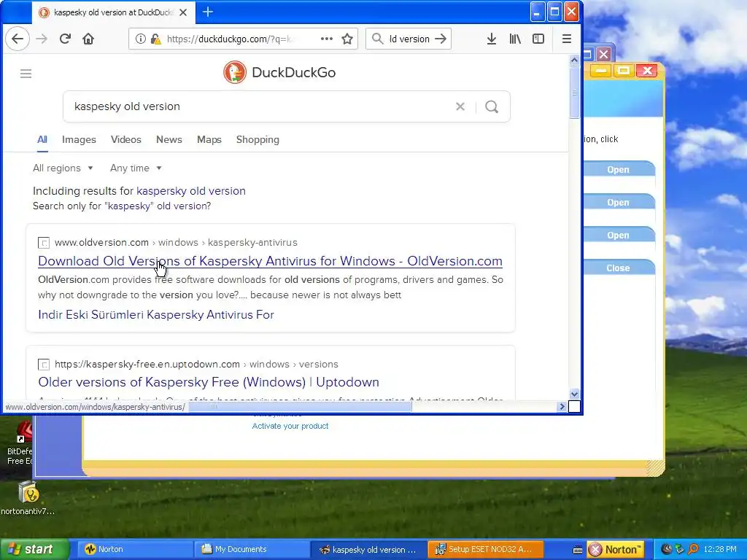The image size is (747, 560).
Task: Switch to the Videos tab
Action: (x=125, y=139)
